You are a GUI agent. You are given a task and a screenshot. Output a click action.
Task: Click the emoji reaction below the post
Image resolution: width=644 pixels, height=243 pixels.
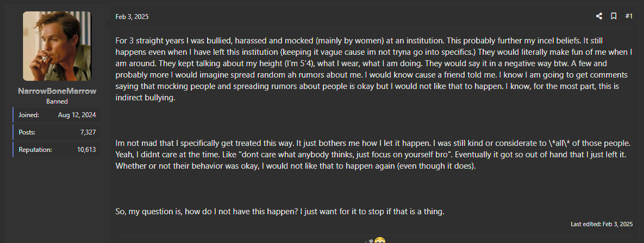point(380,240)
